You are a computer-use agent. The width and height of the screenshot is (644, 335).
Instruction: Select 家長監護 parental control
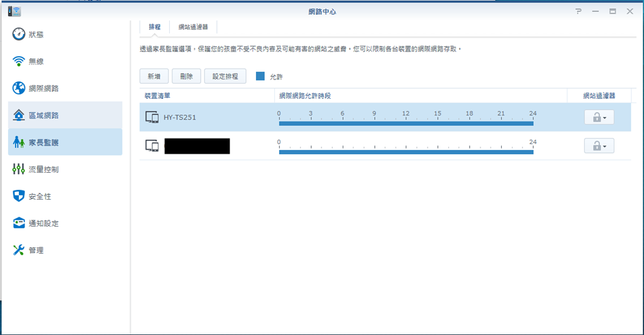pyautogui.click(x=65, y=142)
